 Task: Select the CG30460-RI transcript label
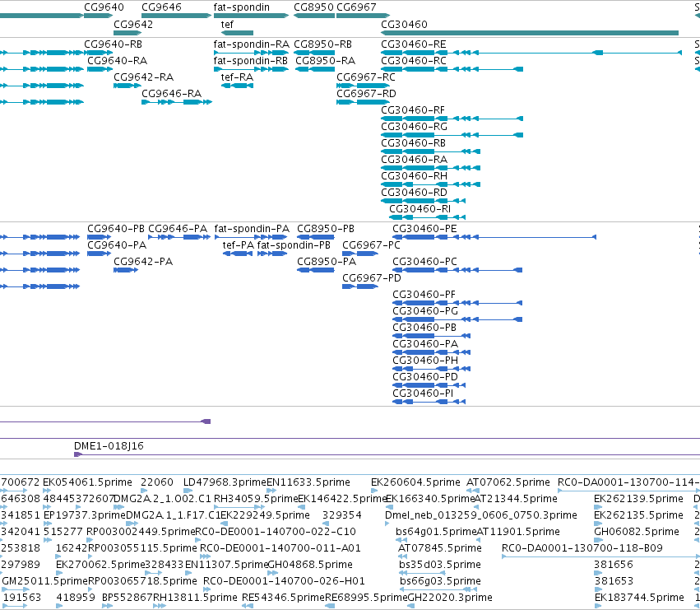[420, 209]
